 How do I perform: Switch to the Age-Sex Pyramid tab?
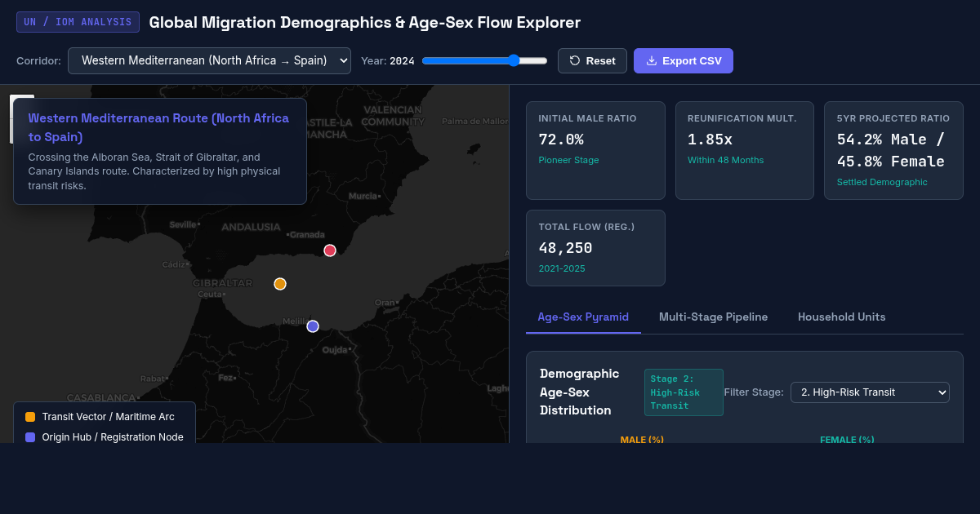click(583, 317)
